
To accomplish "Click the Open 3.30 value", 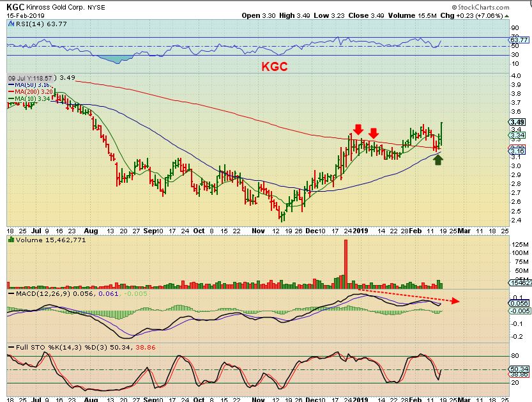I will tap(259, 15).
